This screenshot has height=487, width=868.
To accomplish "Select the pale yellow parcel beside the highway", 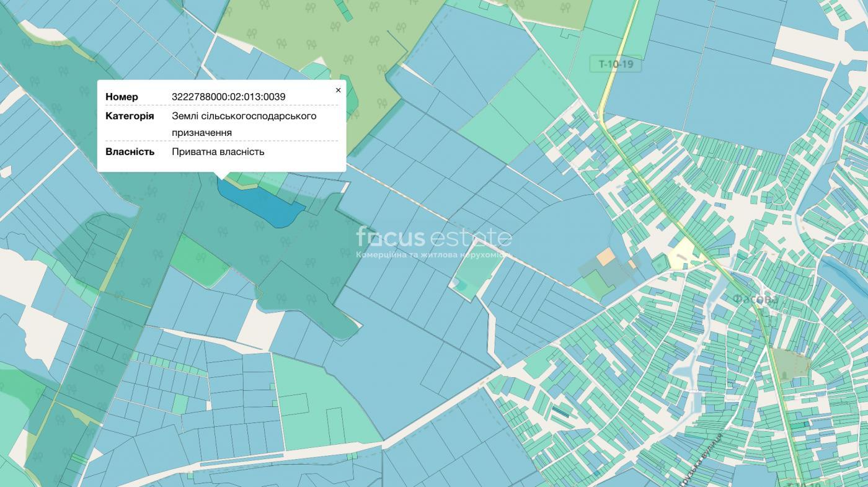I will [x=683, y=254].
